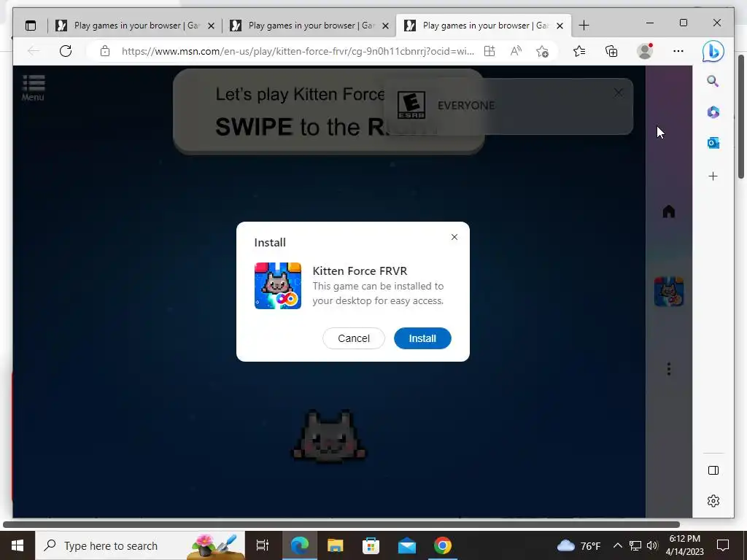Open the sidebar search icon

point(713,81)
